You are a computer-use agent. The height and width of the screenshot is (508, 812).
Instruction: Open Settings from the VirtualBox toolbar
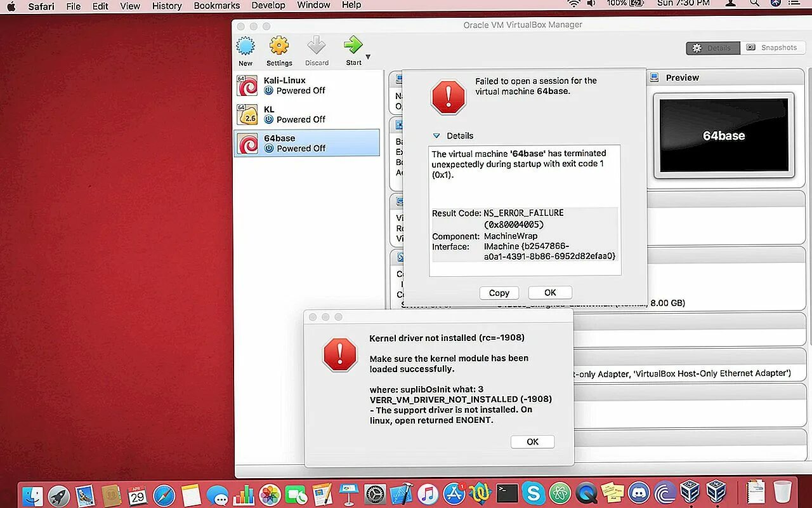pyautogui.click(x=279, y=51)
